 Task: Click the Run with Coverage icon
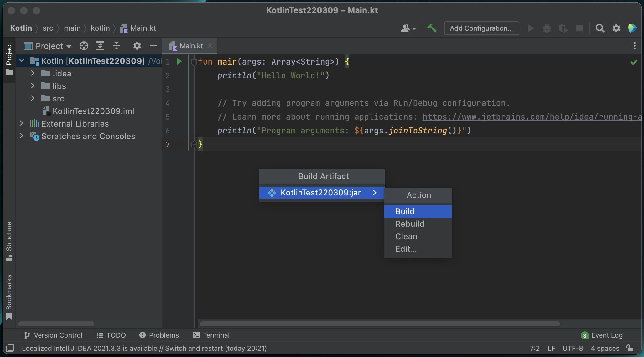coord(563,28)
